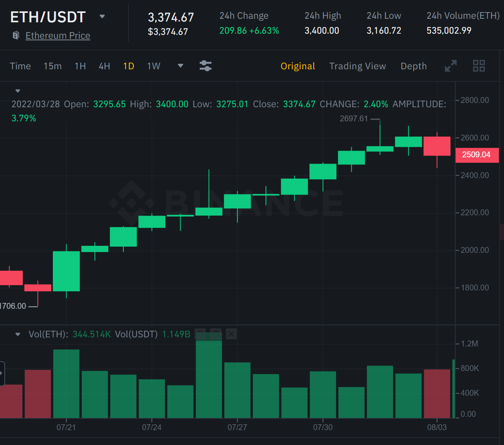Switch to Trading View chart

tap(358, 66)
